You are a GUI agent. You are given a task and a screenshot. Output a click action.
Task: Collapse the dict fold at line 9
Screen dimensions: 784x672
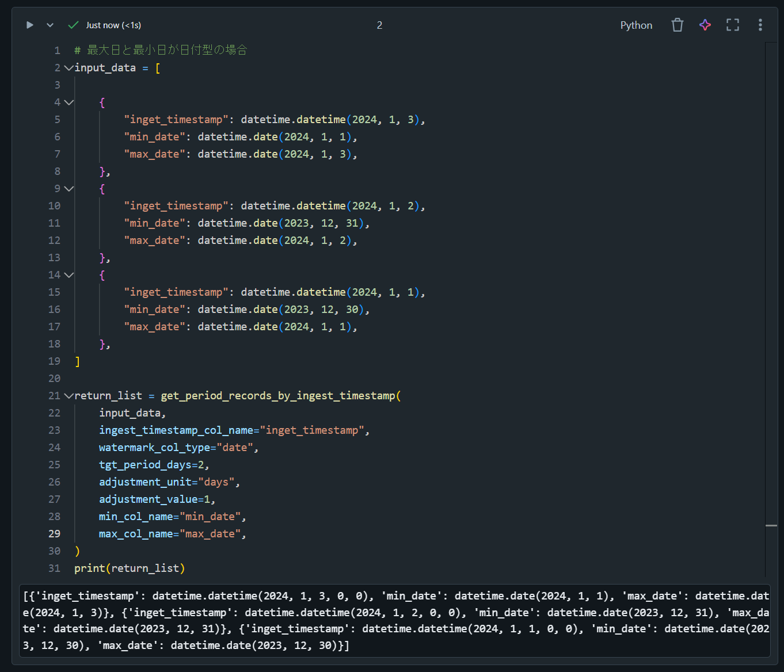pyautogui.click(x=69, y=189)
